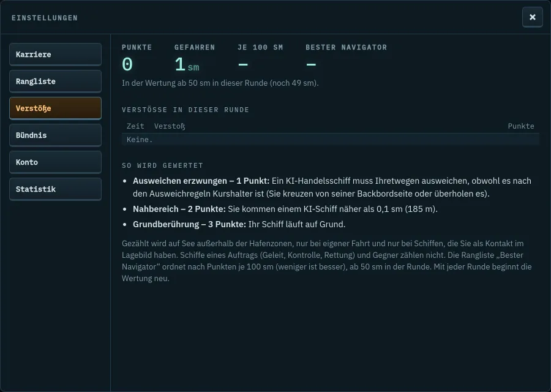Switch to the Rangliste tab
Image resolution: width=551 pixels, height=392 pixels.
(55, 81)
